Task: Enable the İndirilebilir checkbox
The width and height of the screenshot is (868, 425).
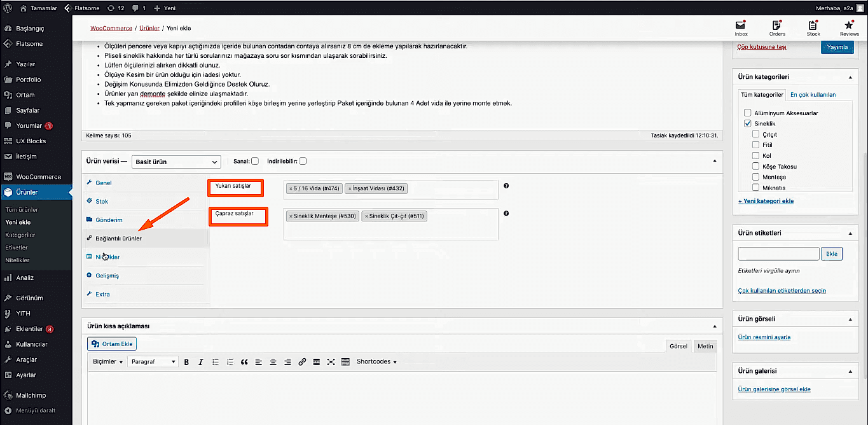Action: 303,161
